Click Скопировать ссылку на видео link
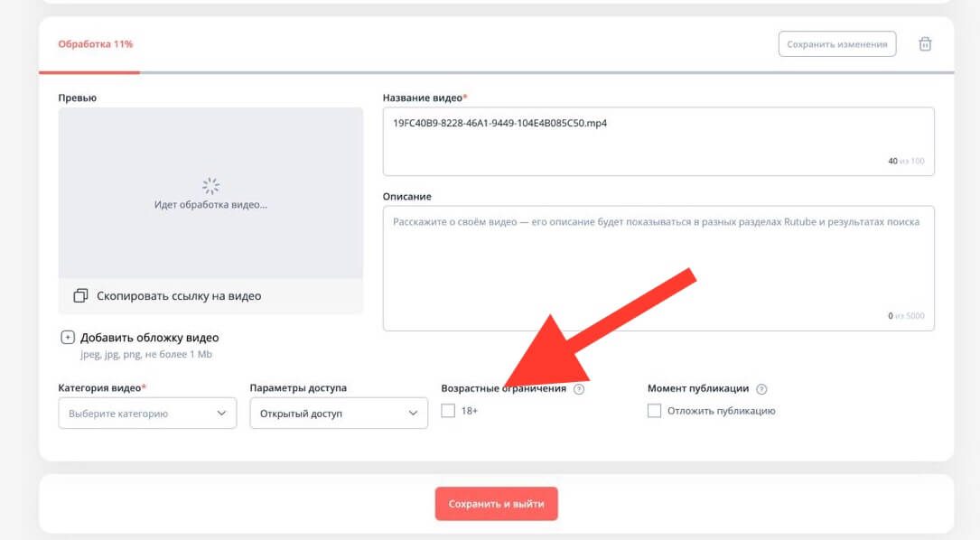Viewport: 980px width, 540px height. coord(177,295)
